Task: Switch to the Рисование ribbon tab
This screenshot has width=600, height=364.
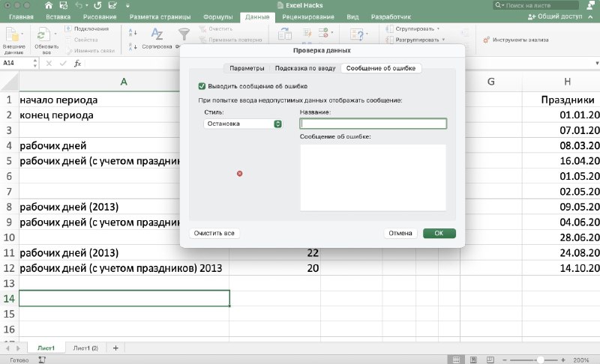Action: coord(100,16)
